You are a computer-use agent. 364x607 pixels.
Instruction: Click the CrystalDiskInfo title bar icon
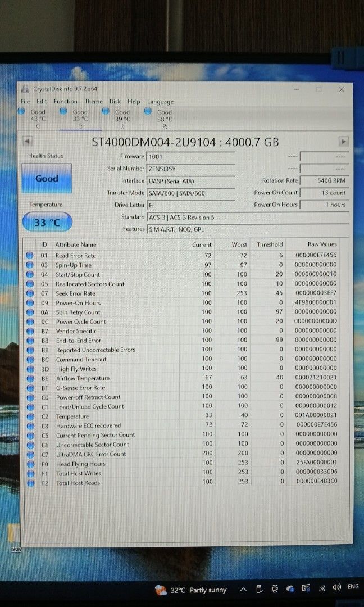pyautogui.click(x=25, y=89)
